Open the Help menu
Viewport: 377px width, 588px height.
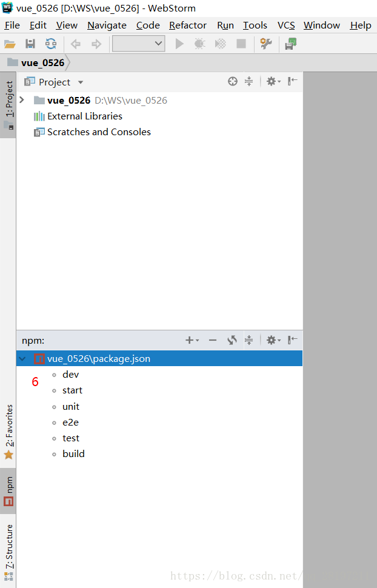tap(361, 25)
